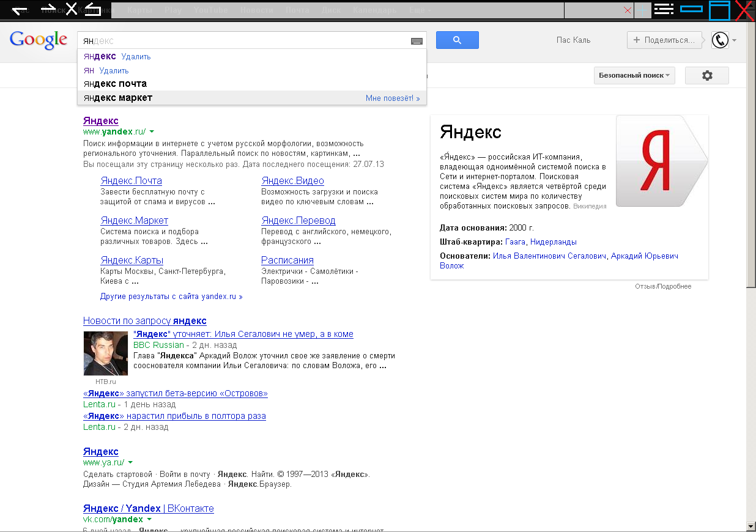Image resolution: width=756 pixels, height=532 pixels.
Task: Click the news article photo thumbnail
Action: tap(106, 353)
